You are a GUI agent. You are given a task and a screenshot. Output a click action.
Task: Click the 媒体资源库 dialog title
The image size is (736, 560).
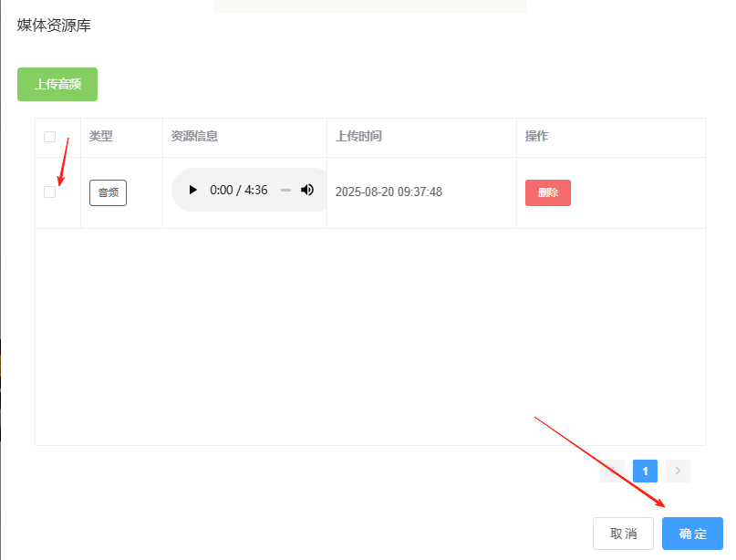coord(54,25)
